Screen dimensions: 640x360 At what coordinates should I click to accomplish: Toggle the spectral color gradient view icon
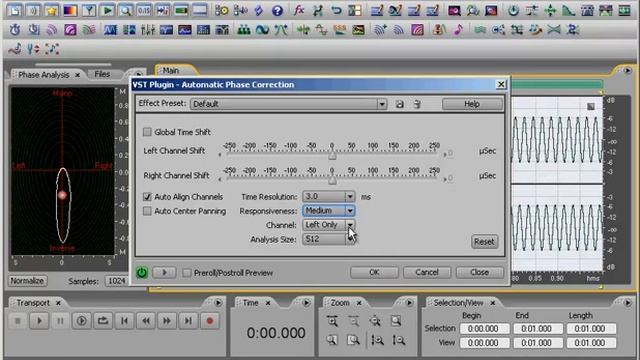pos(70,10)
